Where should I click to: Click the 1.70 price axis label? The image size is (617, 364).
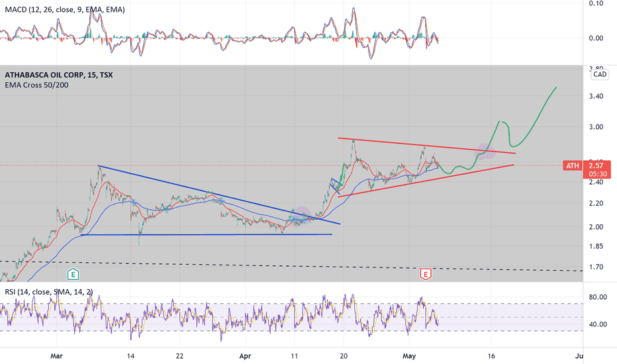(596, 267)
